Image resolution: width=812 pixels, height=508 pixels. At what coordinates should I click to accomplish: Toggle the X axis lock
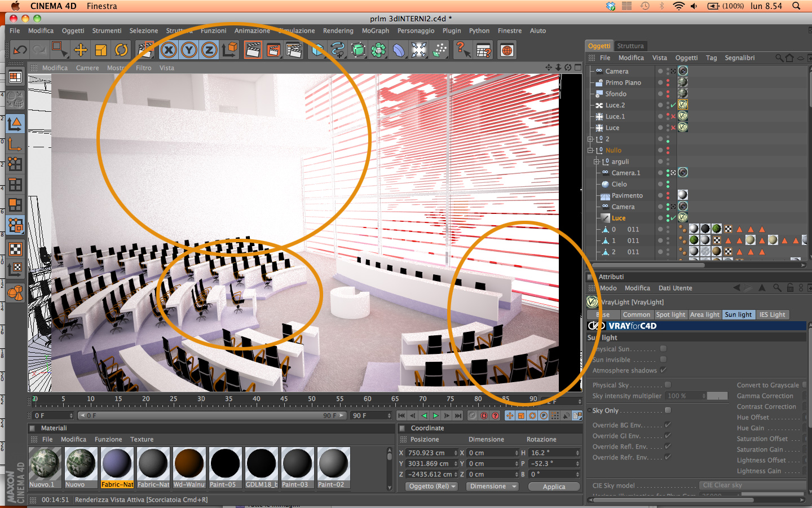169,50
